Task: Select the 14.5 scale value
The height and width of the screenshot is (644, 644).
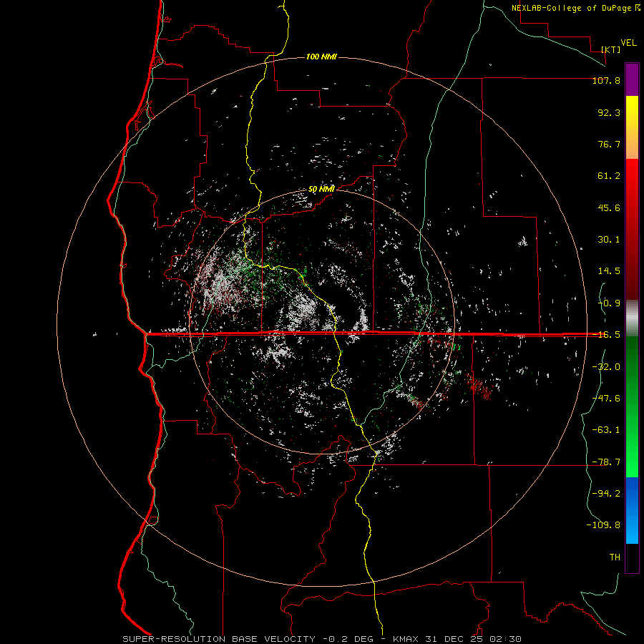Action: 609,271
